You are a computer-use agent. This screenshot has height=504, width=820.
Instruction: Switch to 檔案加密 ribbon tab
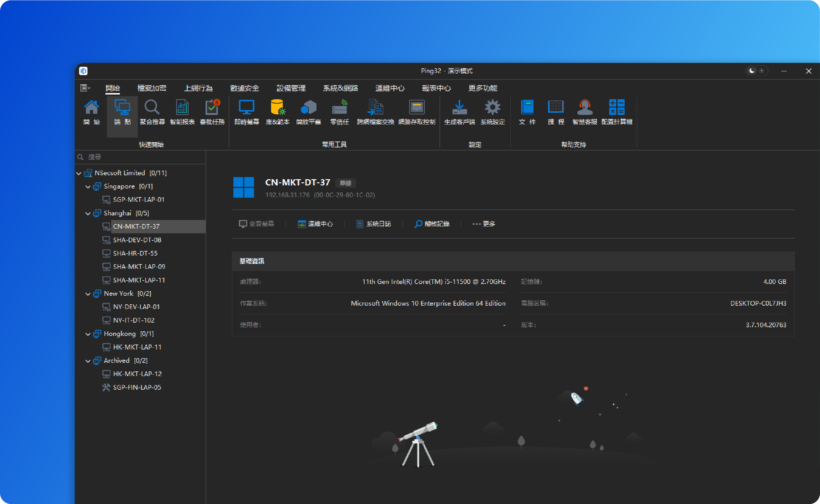click(x=152, y=88)
